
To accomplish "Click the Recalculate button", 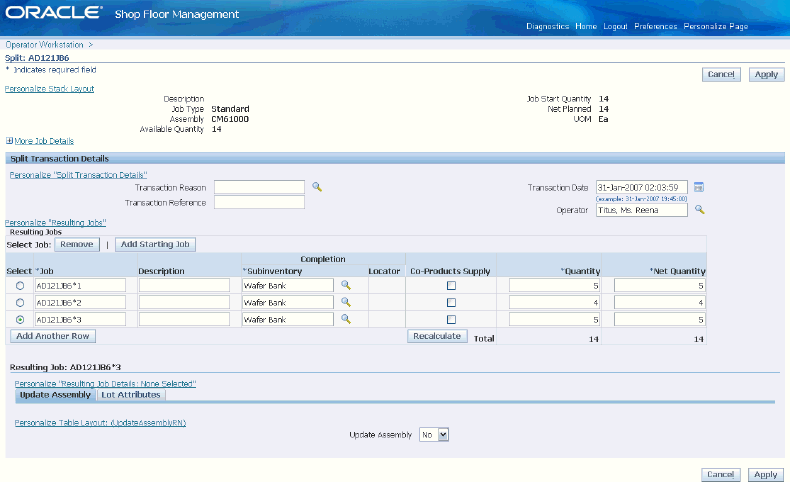I will (x=437, y=336).
